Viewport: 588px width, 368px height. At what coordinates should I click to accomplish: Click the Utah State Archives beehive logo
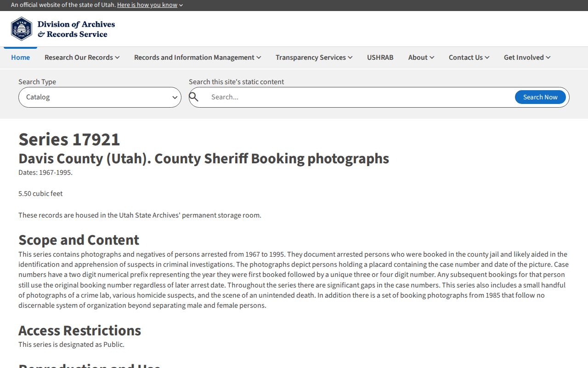22,29
